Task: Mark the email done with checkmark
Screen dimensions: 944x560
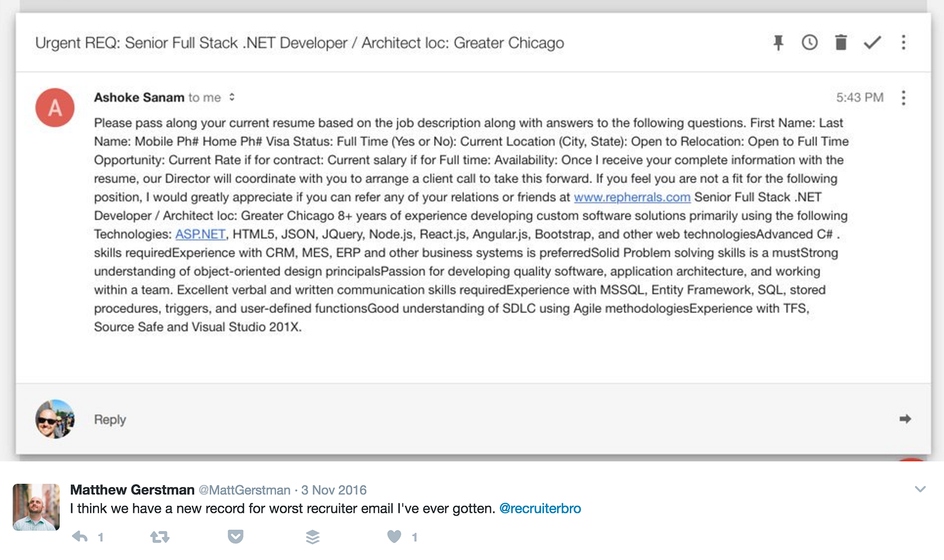Action: pos(872,42)
